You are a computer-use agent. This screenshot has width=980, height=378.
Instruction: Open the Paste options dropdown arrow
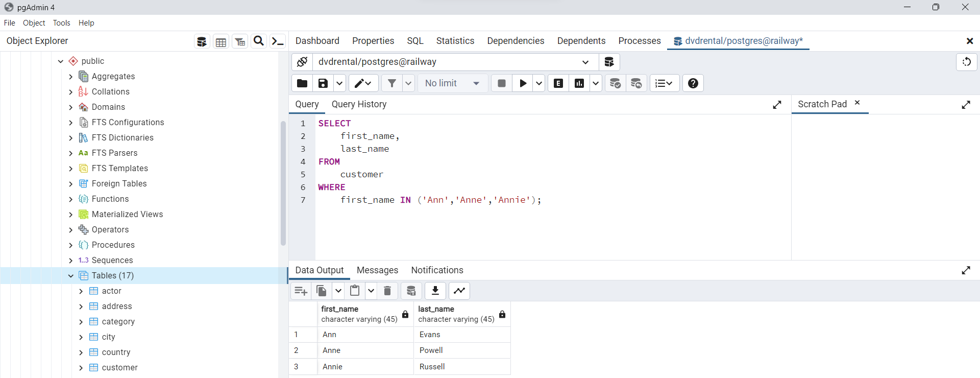371,291
